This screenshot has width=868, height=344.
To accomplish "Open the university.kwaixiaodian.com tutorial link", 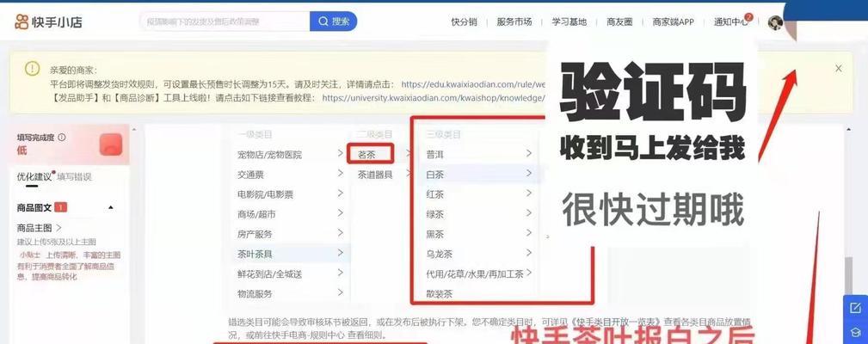I will click(x=434, y=98).
